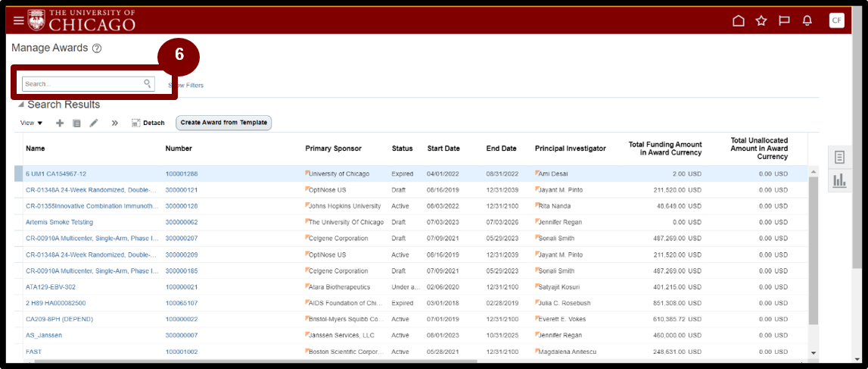
Task: Open award ATA129-EBV-302
Action: coord(51,287)
